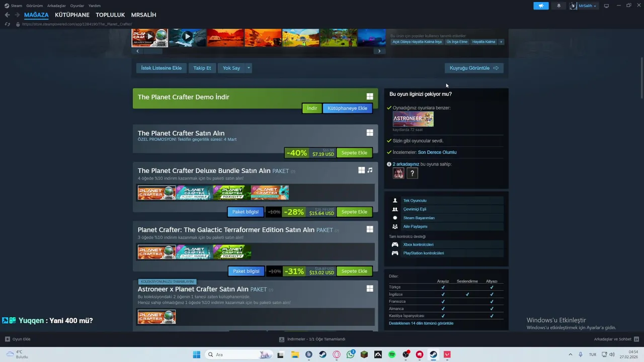Add Deluxe Bundle $15.64 to cart
This screenshot has height=362, width=644.
pyautogui.click(x=354, y=212)
